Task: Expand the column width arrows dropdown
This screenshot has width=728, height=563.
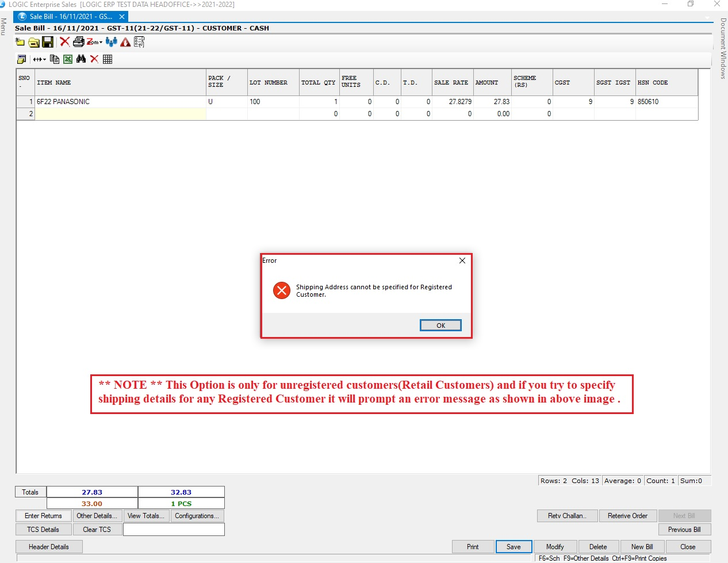Action: [x=39, y=59]
